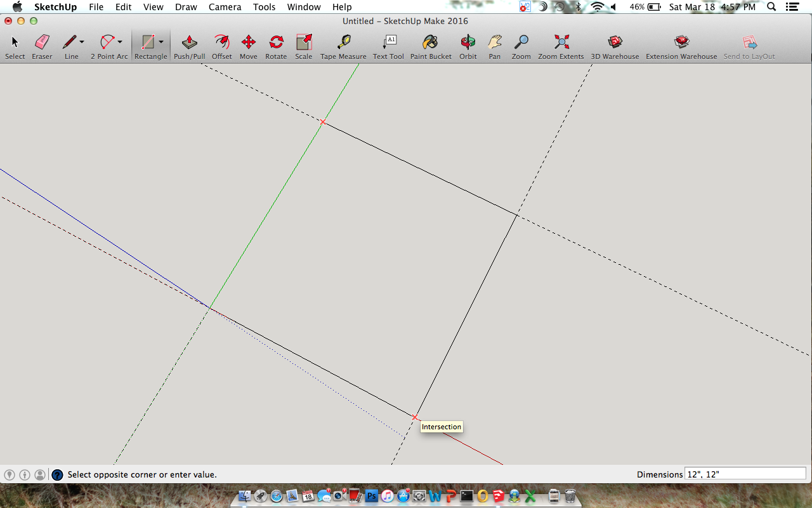Click the Send to LayOut button

pos(749,47)
